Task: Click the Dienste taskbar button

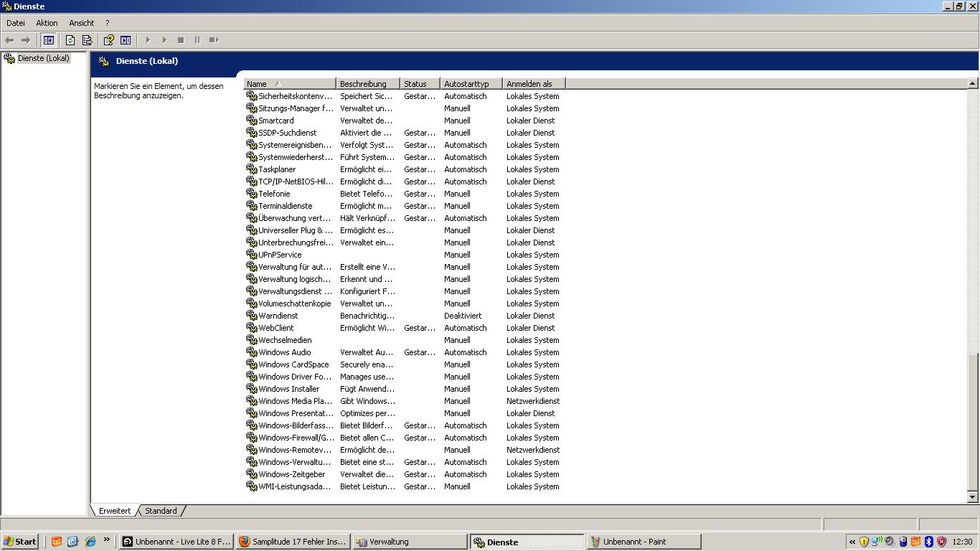Action: (x=527, y=542)
